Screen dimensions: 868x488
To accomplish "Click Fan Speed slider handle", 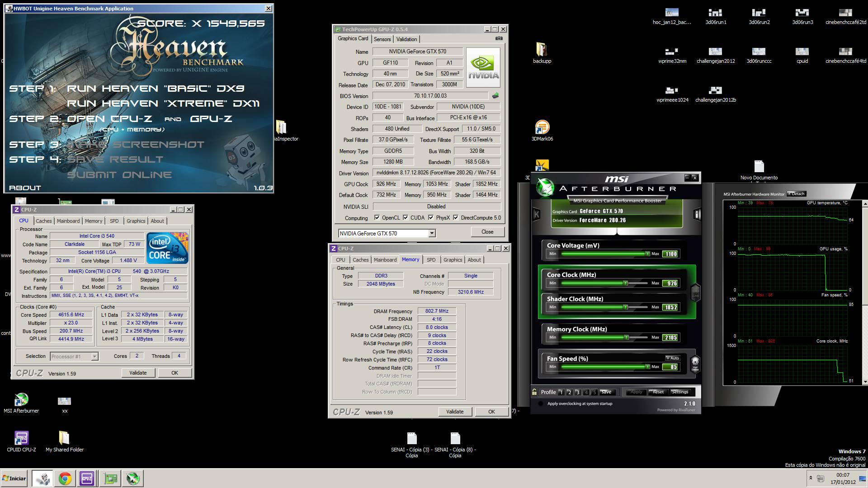I will [x=647, y=367].
